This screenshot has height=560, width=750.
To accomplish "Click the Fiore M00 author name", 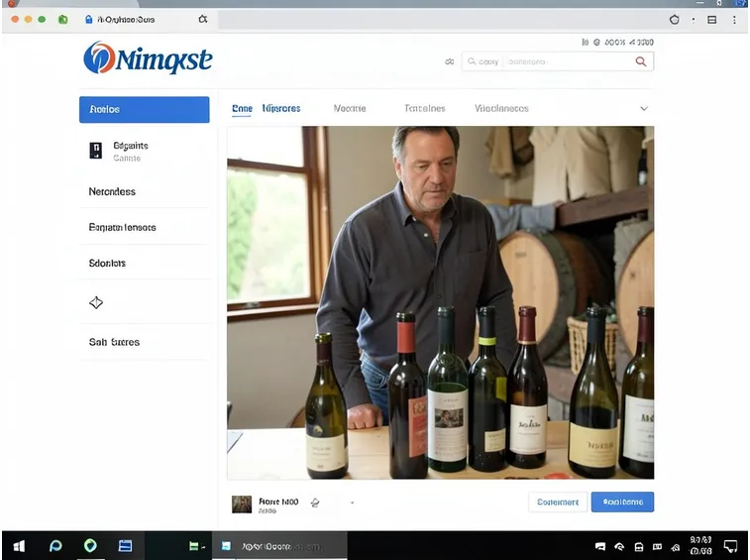I will [x=278, y=502].
